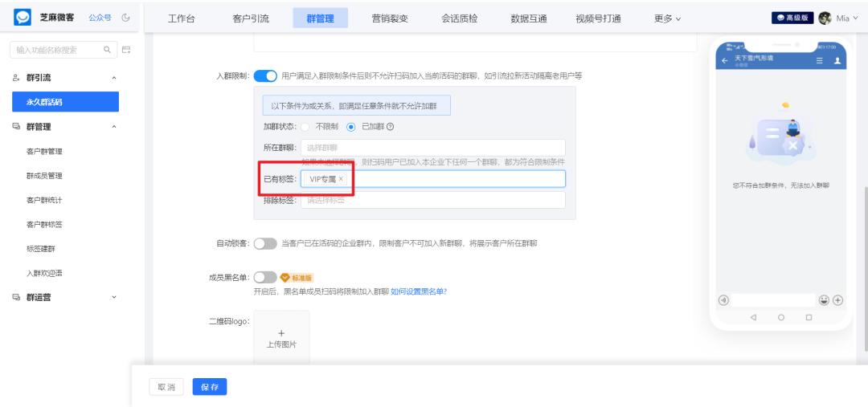Click the voice icon in phone chat bar
This screenshot has width=868, height=407.
coord(723,300)
